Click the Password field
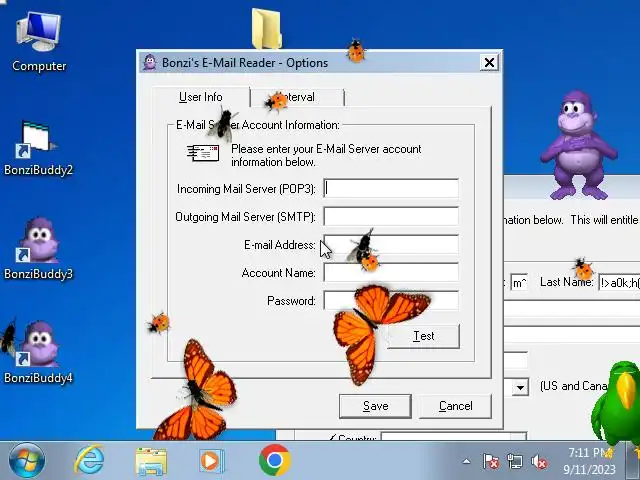Screen dimensions: 640x480 pyautogui.click(x=391, y=300)
